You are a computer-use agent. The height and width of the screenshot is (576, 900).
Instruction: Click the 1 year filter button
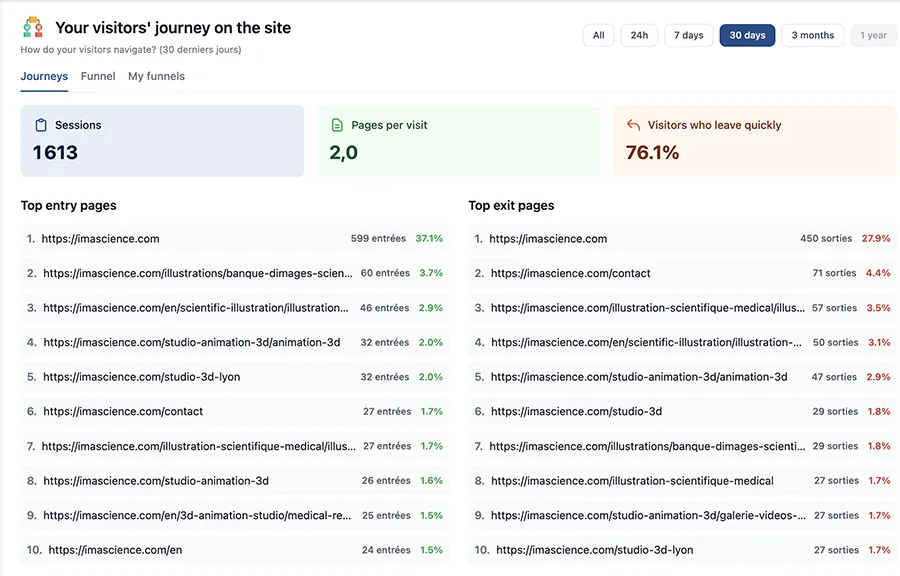click(x=872, y=35)
